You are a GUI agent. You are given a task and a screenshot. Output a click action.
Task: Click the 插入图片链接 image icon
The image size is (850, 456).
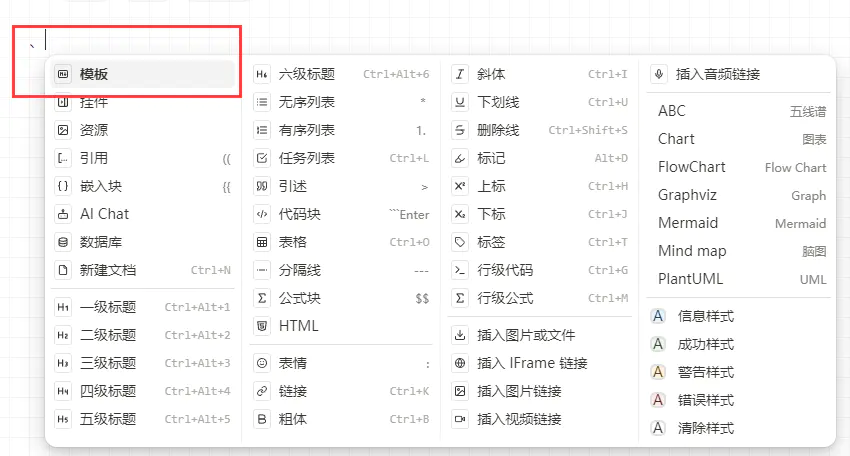click(x=460, y=391)
